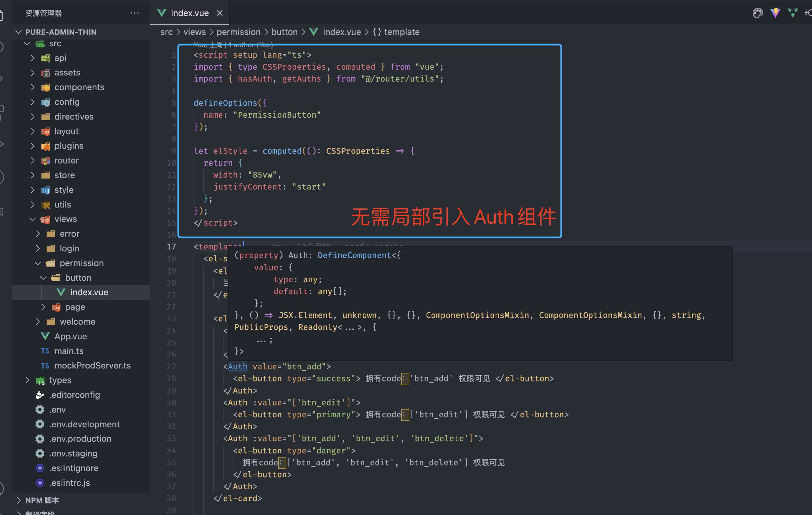Expand the NPM 脚本 section
Screen dimensions: 812x515
point(42,500)
